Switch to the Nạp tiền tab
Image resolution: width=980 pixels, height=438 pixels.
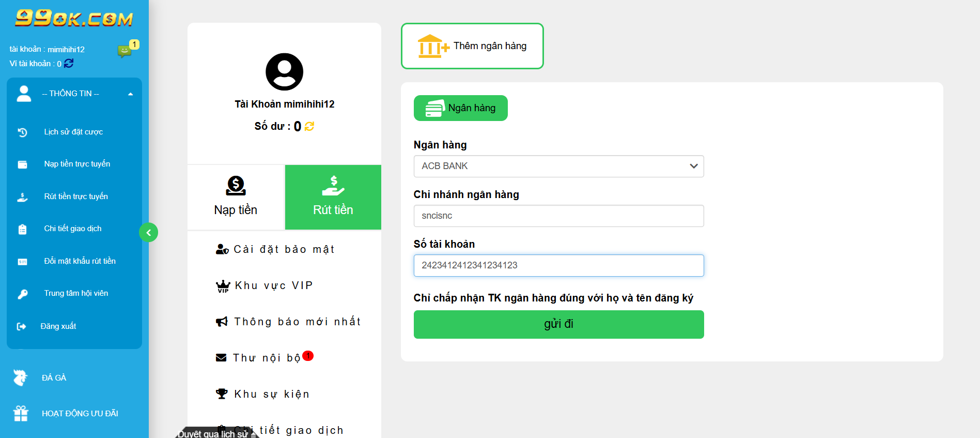236,197
